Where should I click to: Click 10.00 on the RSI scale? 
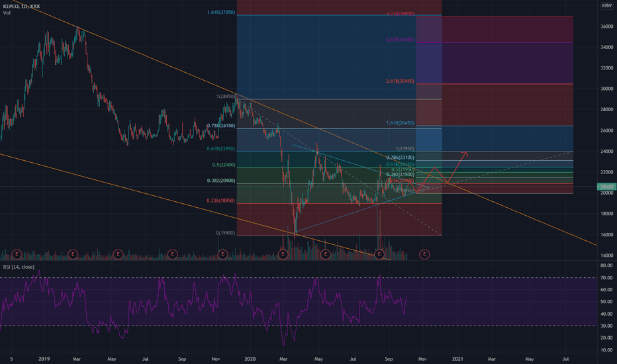pos(607,350)
